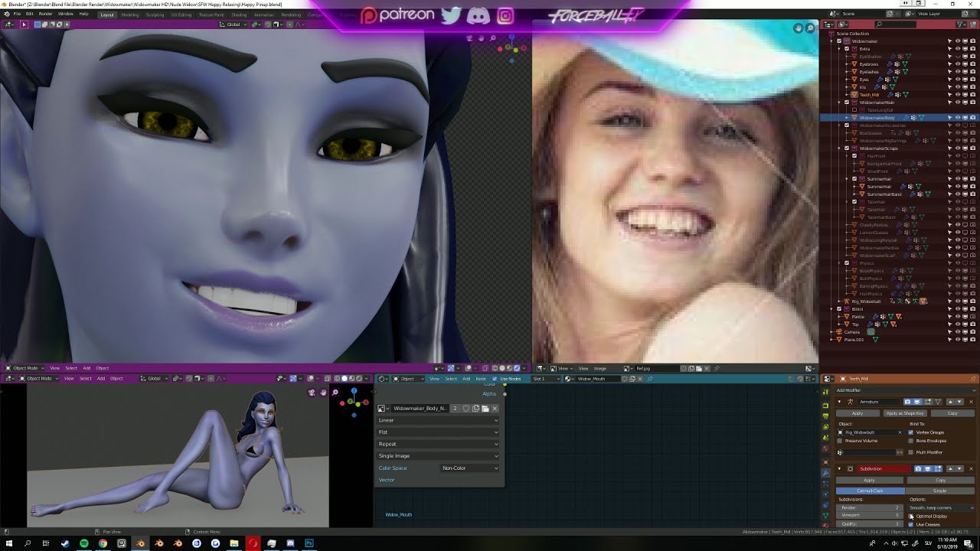Select the Simple subdivision type

point(939,491)
